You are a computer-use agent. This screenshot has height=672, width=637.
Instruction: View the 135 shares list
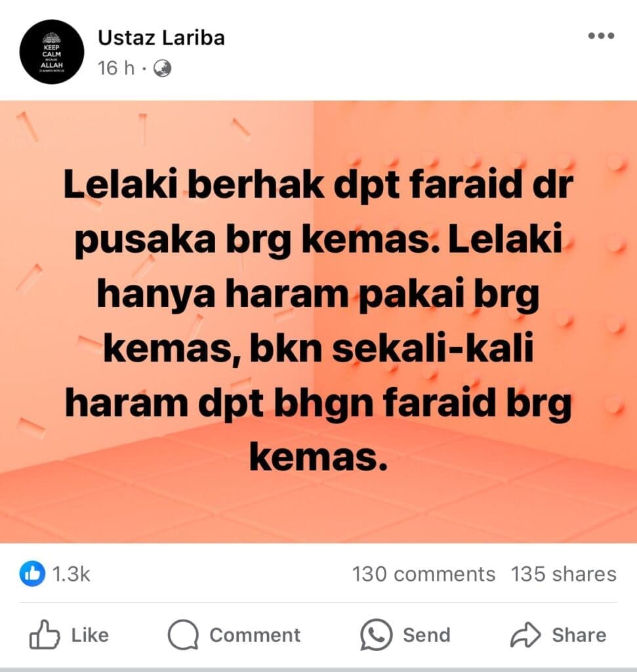click(564, 574)
